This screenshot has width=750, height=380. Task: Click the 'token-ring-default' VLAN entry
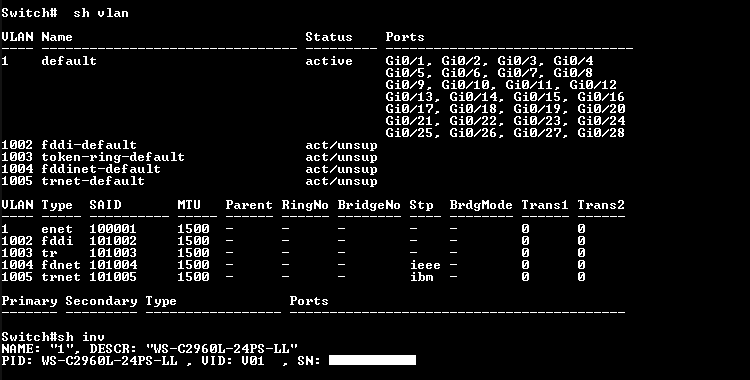pos(113,156)
